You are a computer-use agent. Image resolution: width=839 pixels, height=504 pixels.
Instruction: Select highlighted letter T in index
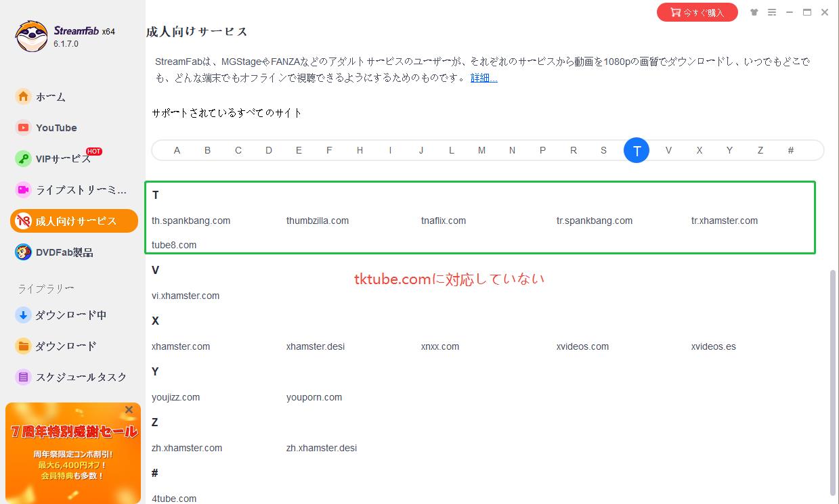pyautogui.click(x=637, y=150)
